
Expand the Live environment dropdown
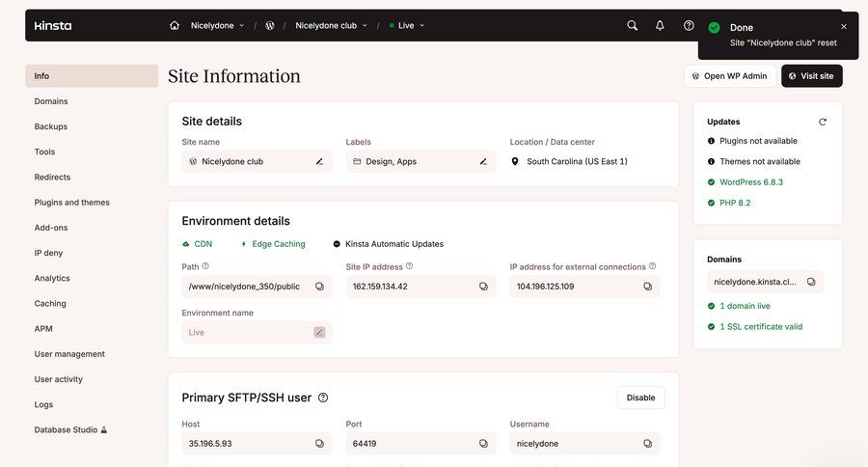click(407, 25)
